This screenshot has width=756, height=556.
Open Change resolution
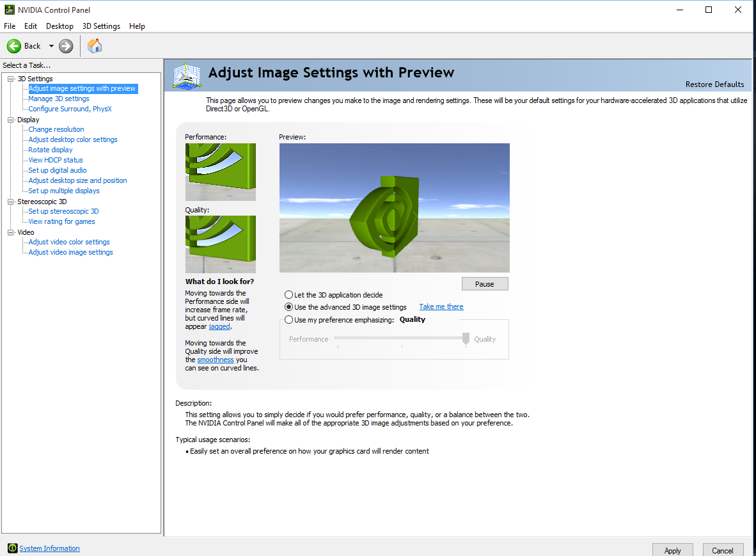pyautogui.click(x=56, y=129)
